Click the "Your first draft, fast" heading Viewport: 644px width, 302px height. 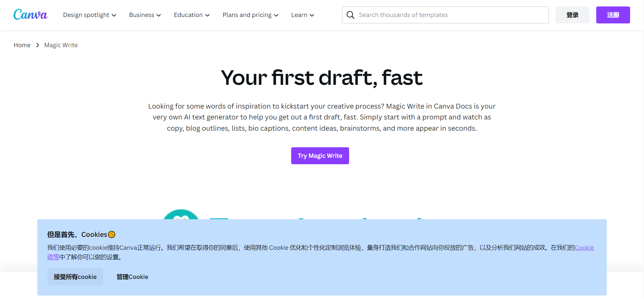(322, 78)
